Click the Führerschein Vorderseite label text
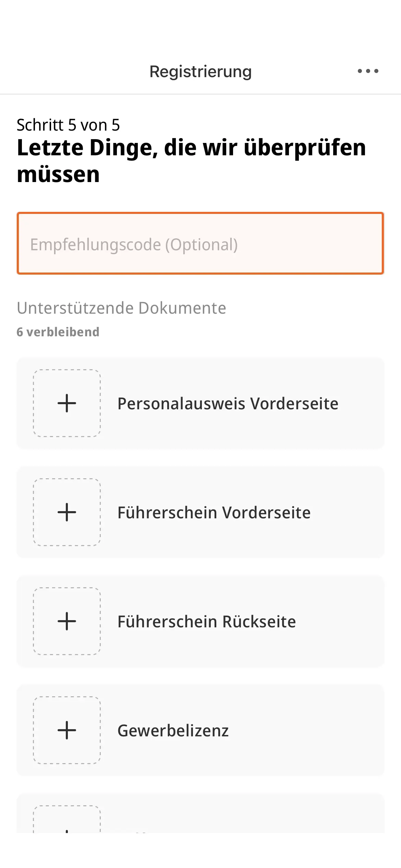This screenshot has height=868, width=401. click(x=214, y=513)
